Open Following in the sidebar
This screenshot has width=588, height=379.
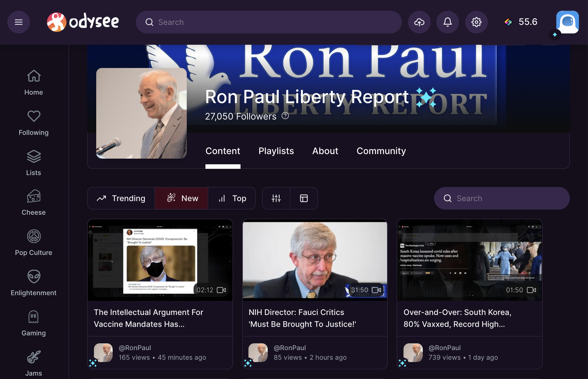pyautogui.click(x=34, y=123)
